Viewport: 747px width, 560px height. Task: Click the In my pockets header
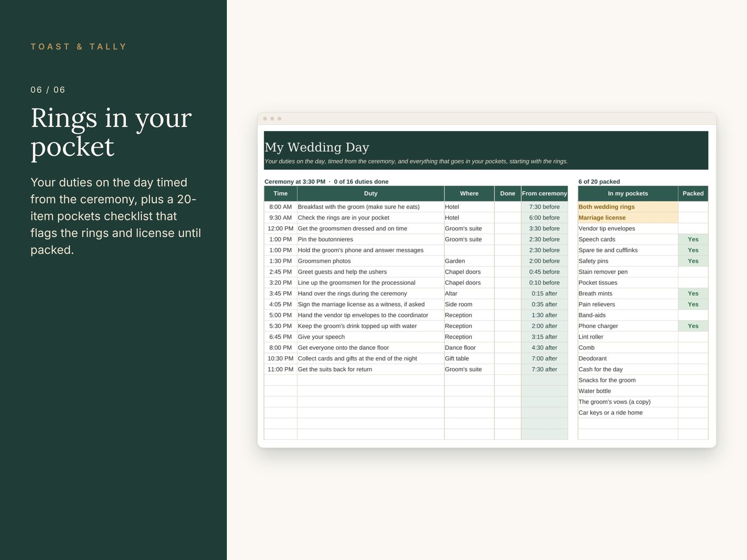(628, 194)
